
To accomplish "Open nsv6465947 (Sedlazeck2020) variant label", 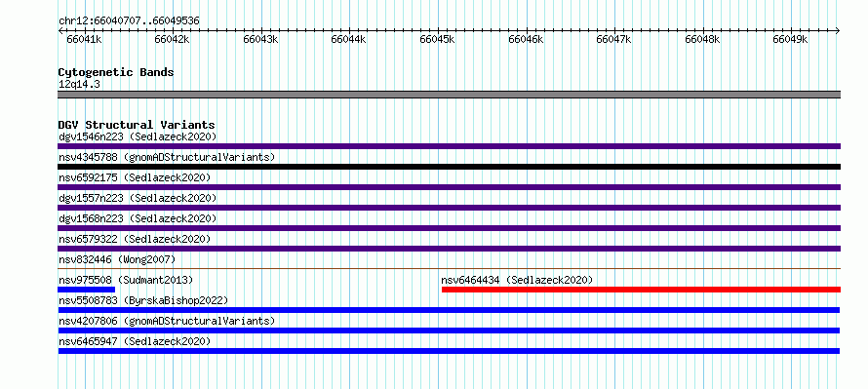I will [135, 341].
